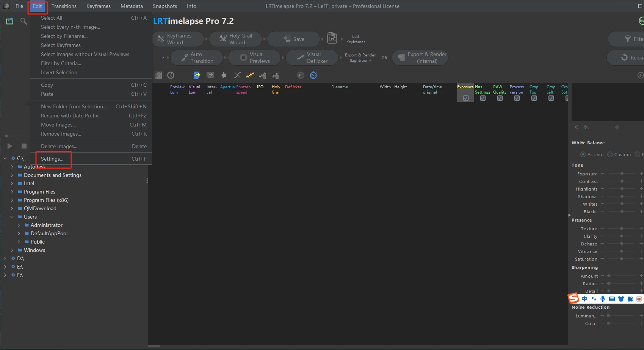Expand the Windows folder node

click(x=12, y=250)
